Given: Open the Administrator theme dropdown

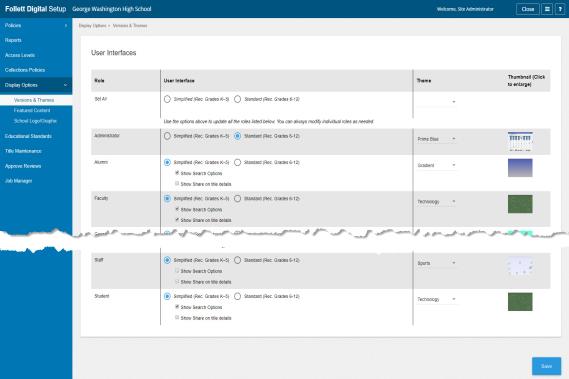Looking at the screenshot, I should tap(436, 139).
